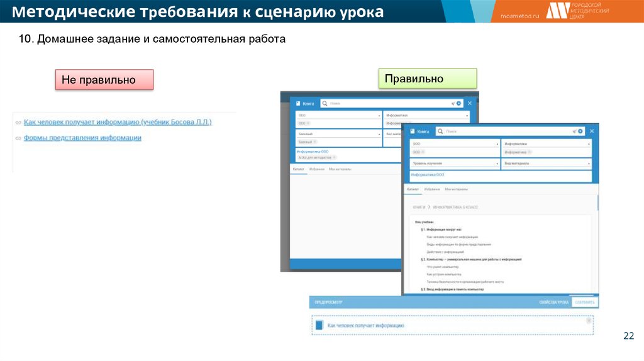Select 'Действия с информацией' topic in catalog
The image size is (644, 361).
[x=445, y=252]
